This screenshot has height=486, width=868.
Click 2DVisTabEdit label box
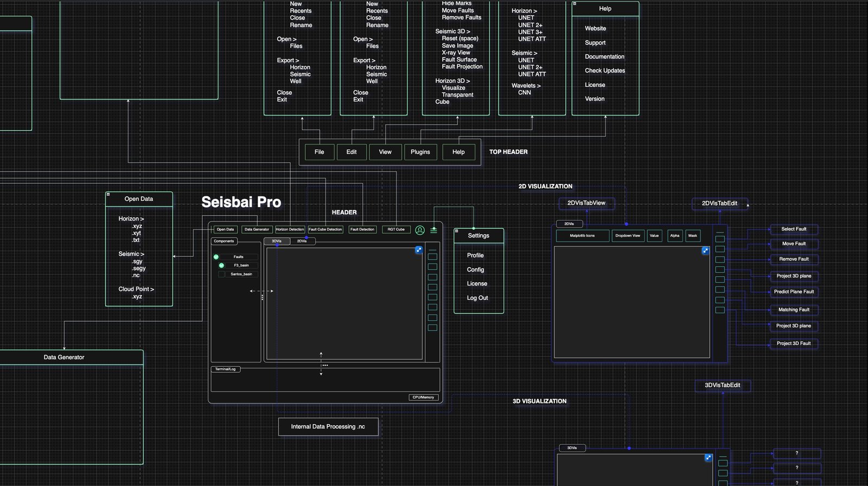coord(720,203)
